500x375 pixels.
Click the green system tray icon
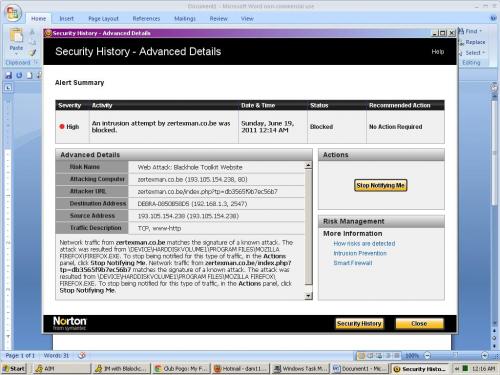pos(465,368)
